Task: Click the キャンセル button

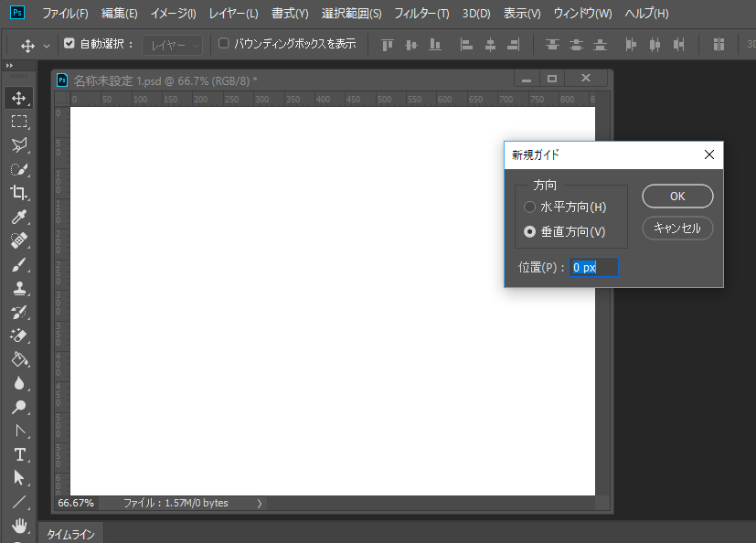Action: [x=677, y=229]
